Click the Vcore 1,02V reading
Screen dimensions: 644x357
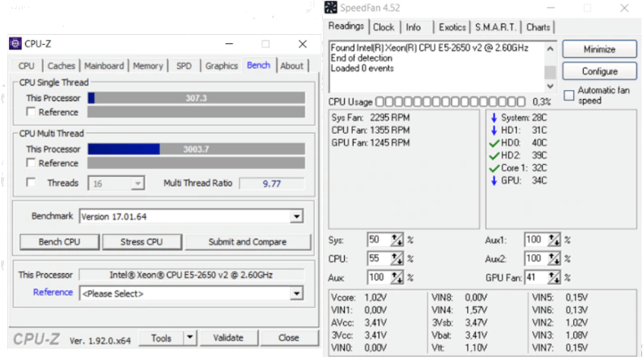[x=359, y=297]
